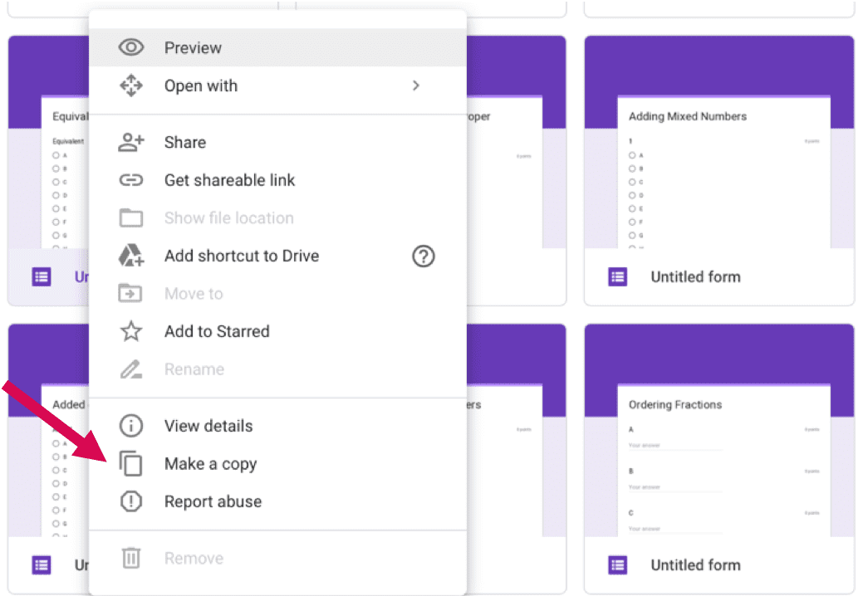The width and height of the screenshot is (868, 596).
Task: Click Untitled form title under Adding Mixed Numbers
Action: (695, 277)
